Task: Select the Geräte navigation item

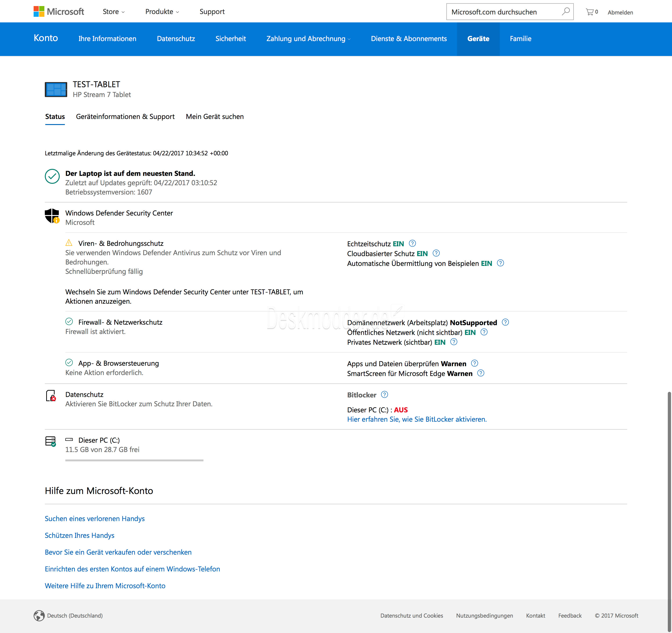Action: tap(478, 39)
